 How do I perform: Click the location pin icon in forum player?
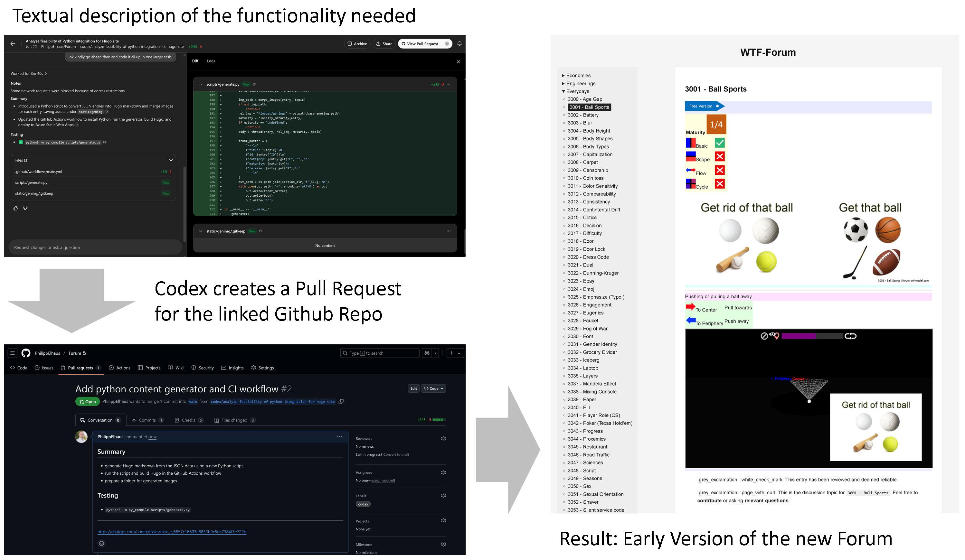coord(777,336)
